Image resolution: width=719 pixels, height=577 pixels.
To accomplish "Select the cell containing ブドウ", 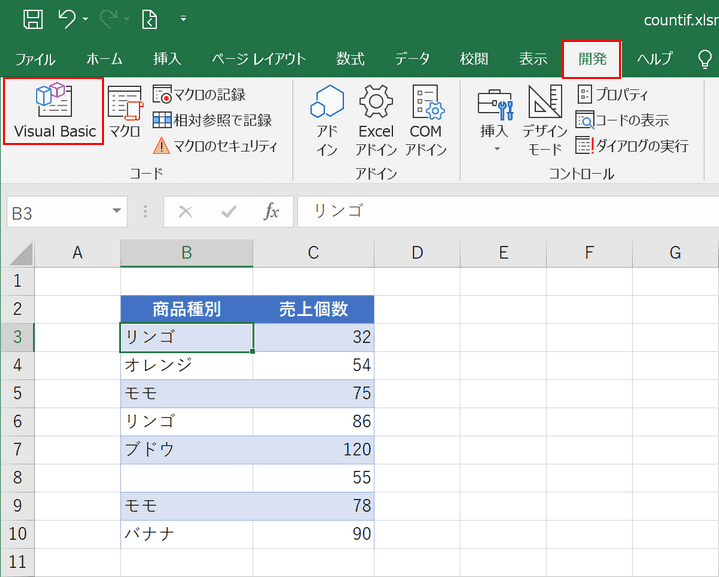I will (x=187, y=449).
